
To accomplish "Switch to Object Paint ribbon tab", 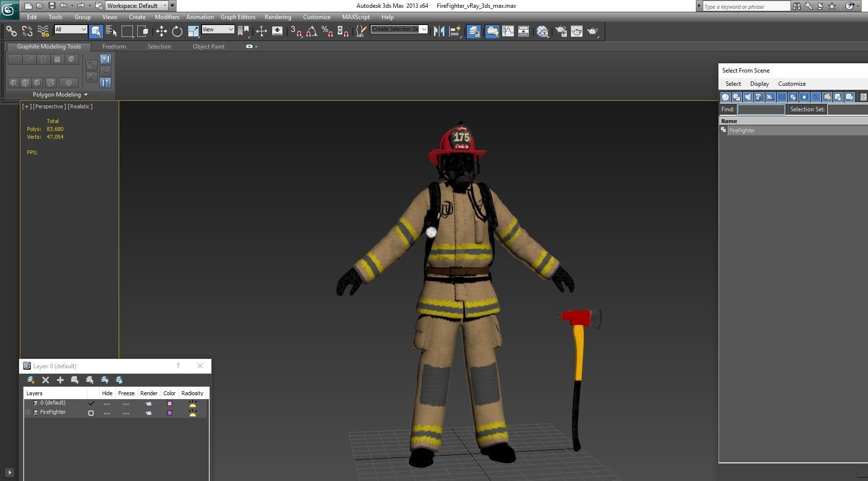I will pos(208,47).
